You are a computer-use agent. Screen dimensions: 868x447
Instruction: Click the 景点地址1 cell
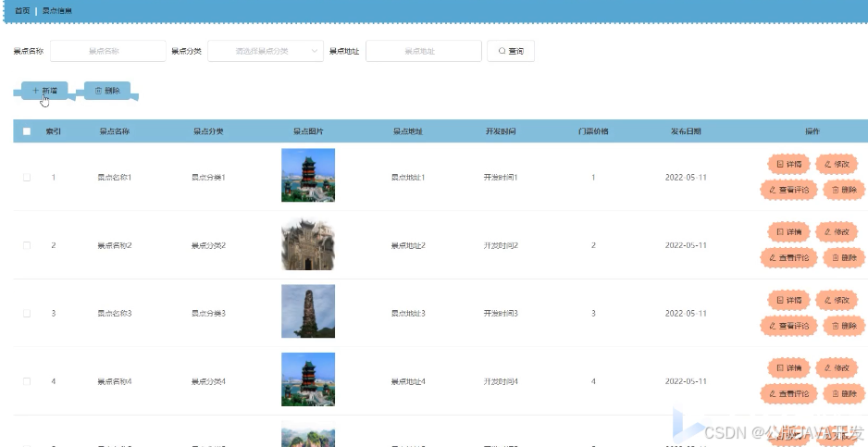point(408,178)
